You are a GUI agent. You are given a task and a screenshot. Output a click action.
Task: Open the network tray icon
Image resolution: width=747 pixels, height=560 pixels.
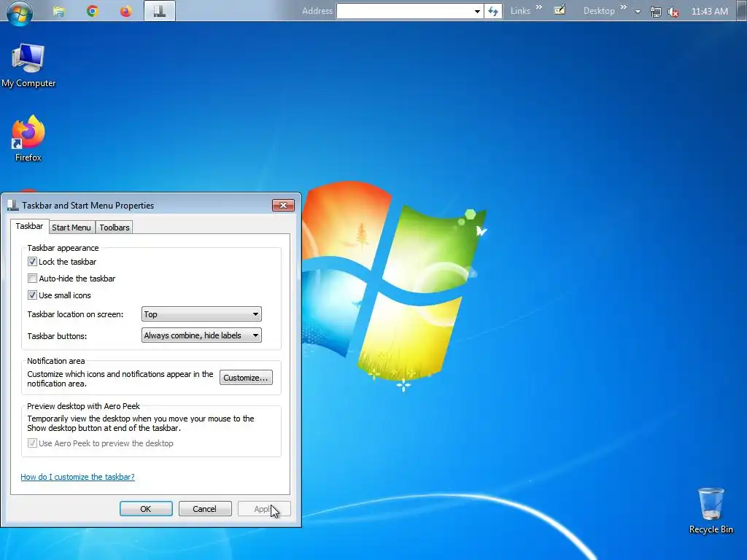point(656,12)
